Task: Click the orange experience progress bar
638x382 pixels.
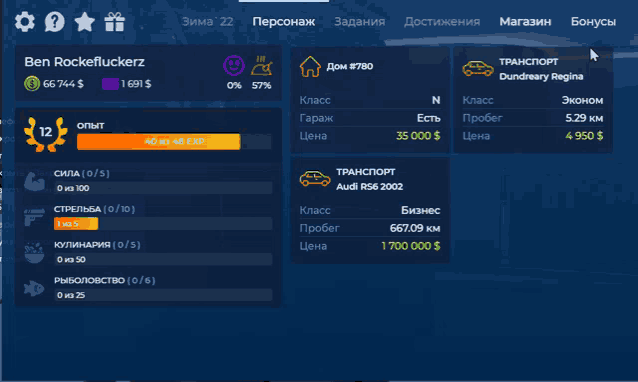Action: click(x=174, y=142)
